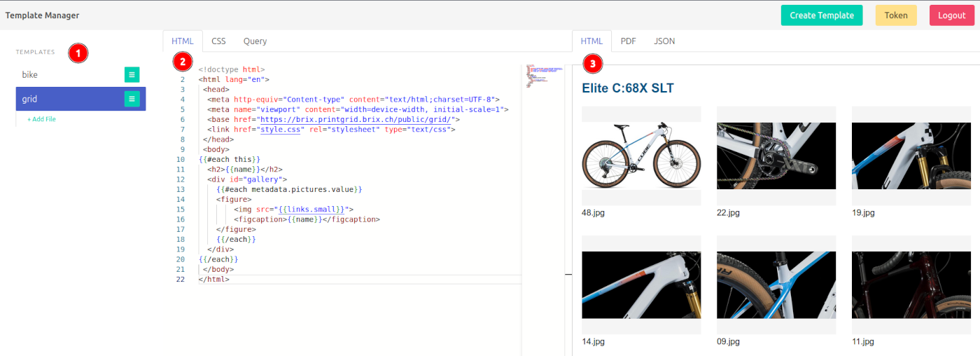Click the 11.jpg dark bike thumbnail
Screen dimensions: 980x356
(911, 285)
